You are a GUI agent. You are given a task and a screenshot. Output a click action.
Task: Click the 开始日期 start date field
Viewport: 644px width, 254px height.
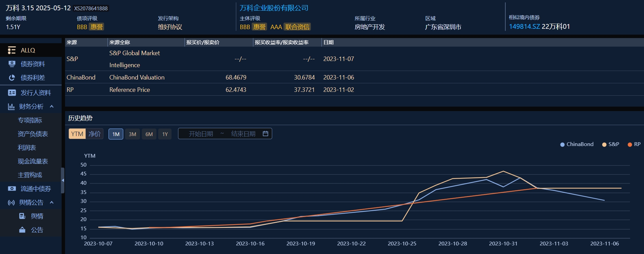point(201,134)
